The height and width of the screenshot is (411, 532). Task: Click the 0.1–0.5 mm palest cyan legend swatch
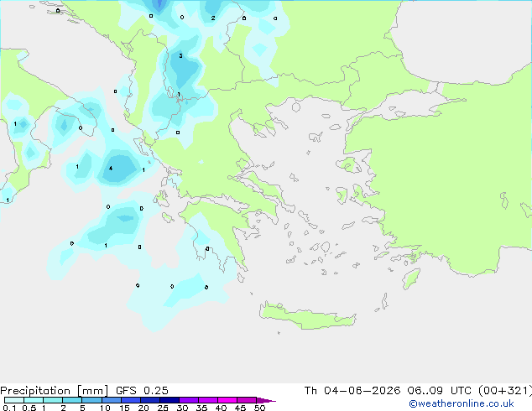14,400
